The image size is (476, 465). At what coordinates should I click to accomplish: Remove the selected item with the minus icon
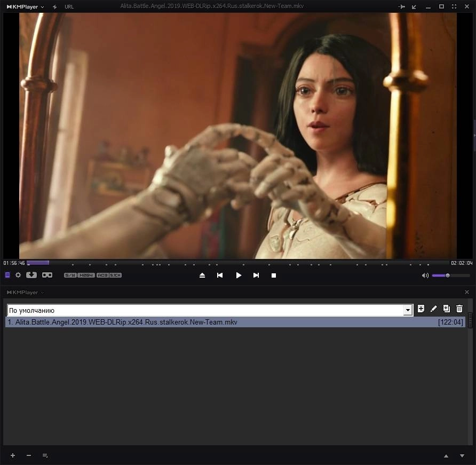pyautogui.click(x=29, y=455)
